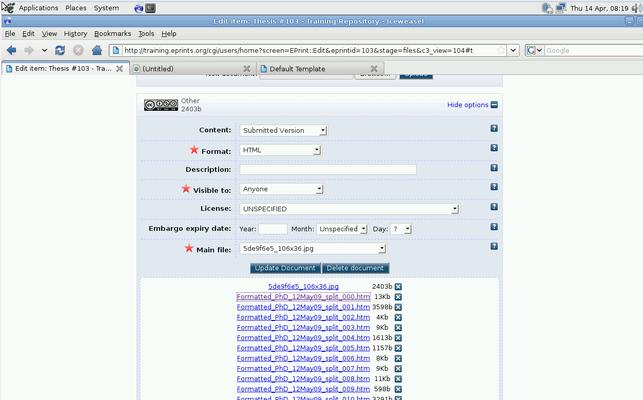Open the Formatted_PhD_12May09_split_007.htm link

click(303, 368)
